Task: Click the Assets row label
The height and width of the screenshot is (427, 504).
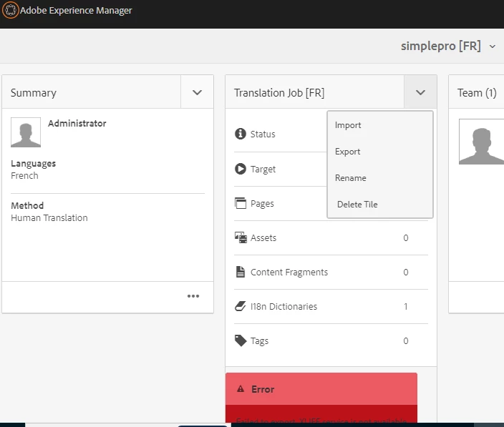Action: tap(263, 237)
